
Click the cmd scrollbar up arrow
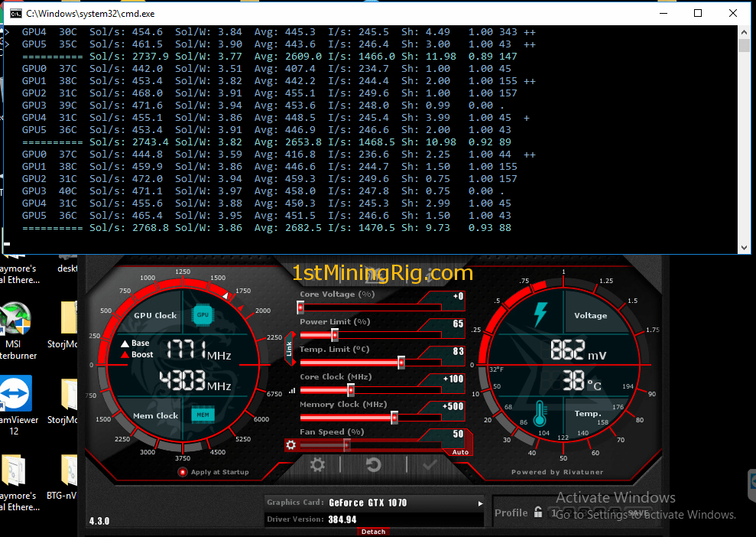click(x=744, y=32)
